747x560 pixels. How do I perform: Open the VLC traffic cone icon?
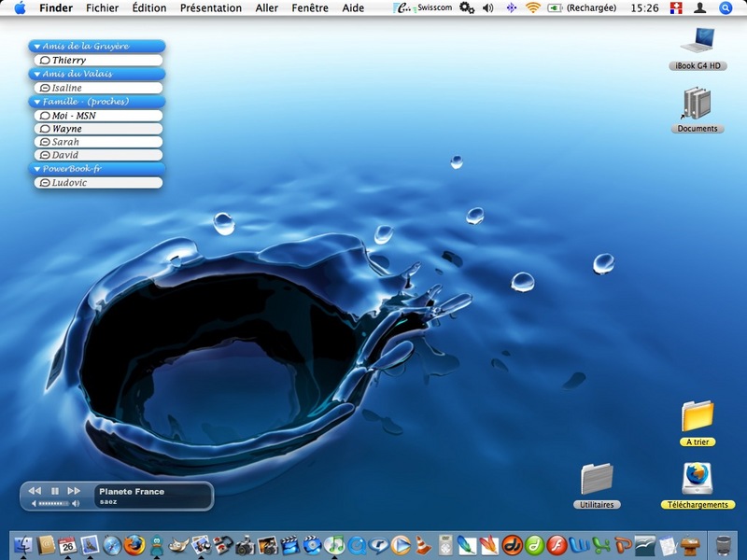423,545
